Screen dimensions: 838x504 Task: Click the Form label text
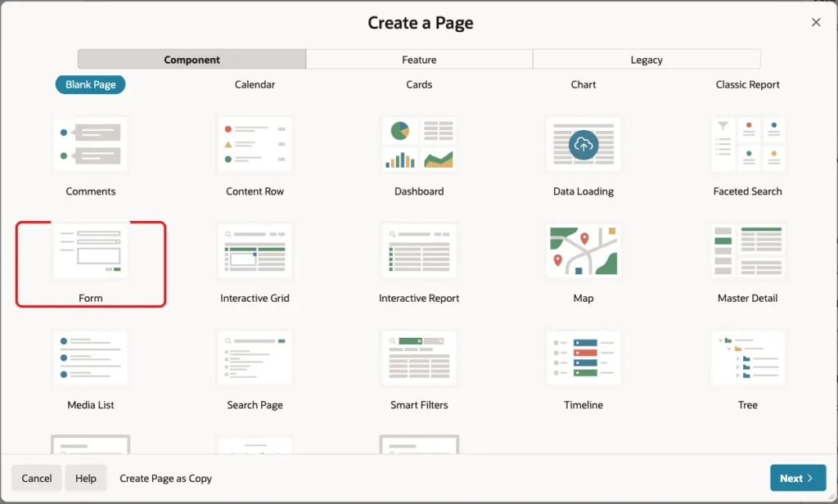click(90, 299)
